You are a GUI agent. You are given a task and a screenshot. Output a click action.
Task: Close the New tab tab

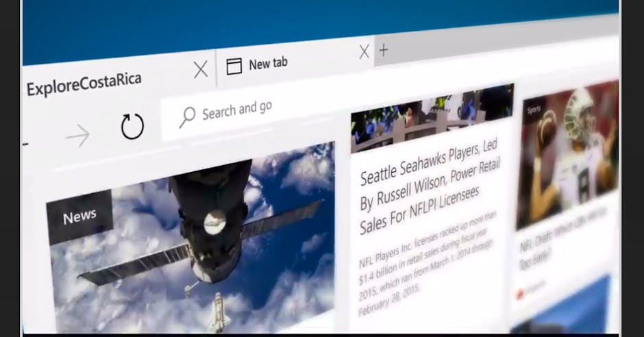364,51
